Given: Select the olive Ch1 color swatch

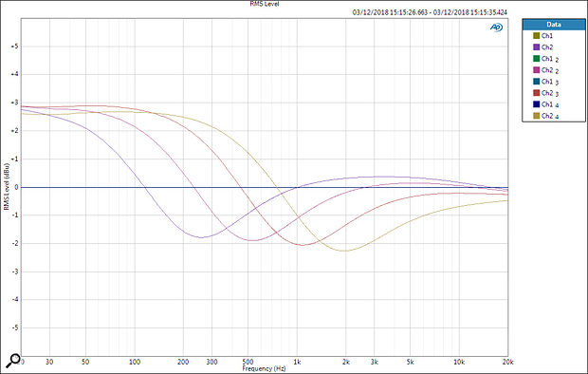Looking at the screenshot, I should tap(536, 36).
